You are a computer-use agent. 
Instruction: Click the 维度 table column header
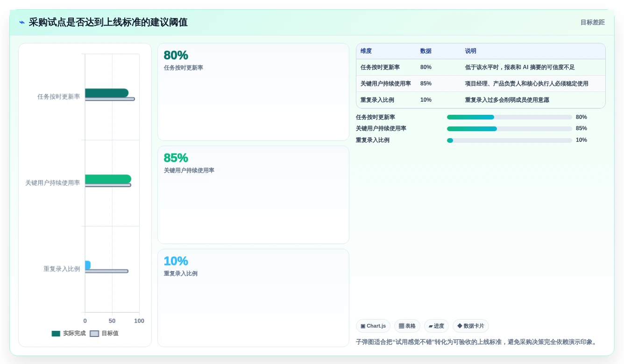(x=366, y=51)
